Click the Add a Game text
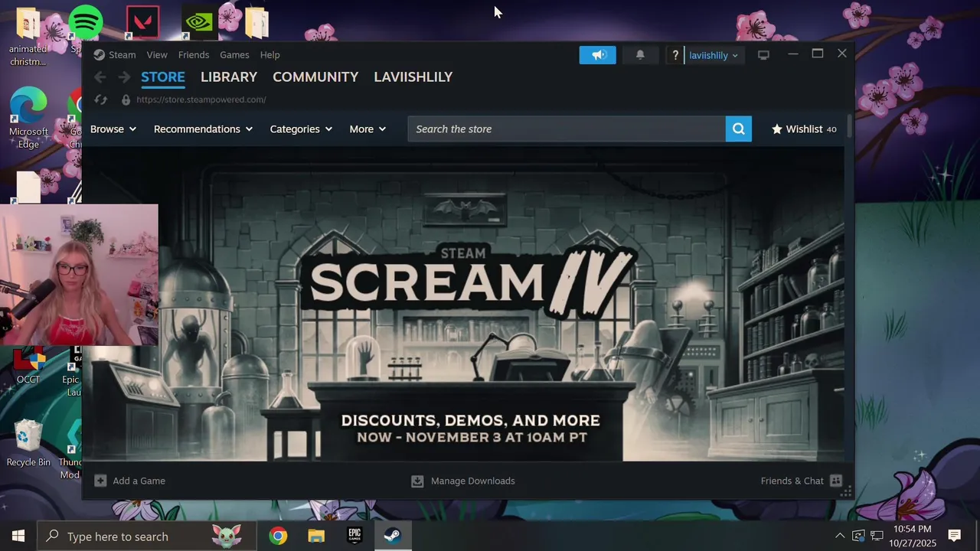Image resolution: width=980 pixels, height=551 pixels. (x=139, y=481)
